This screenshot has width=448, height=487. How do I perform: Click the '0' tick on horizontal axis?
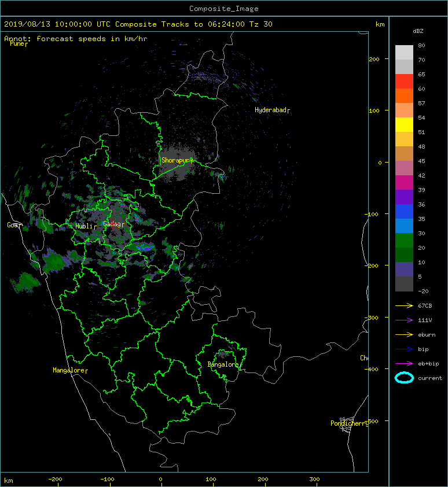pos(161,479)
